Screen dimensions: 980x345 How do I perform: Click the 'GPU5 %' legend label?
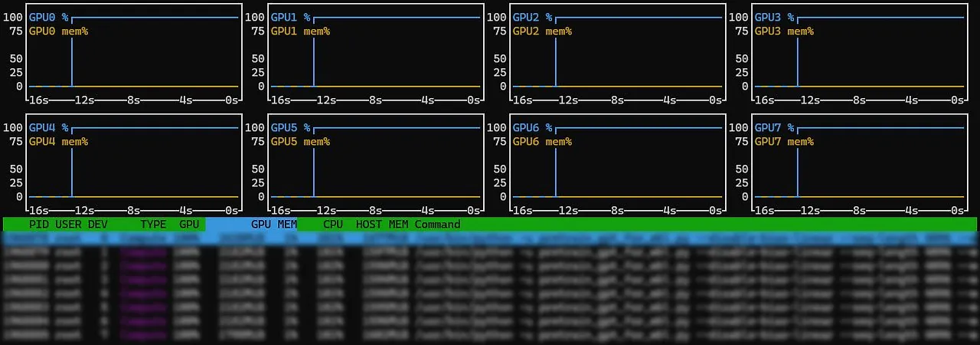coord(290,127)
